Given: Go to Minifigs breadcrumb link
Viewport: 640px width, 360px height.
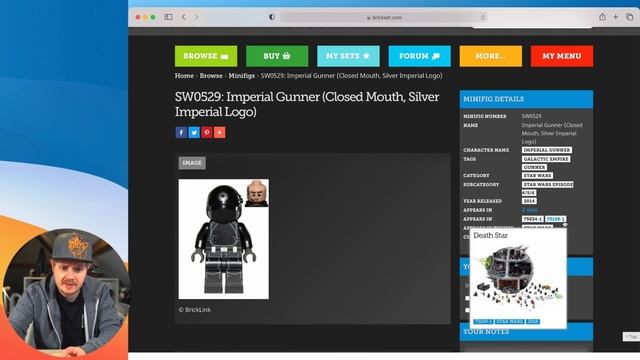Looking at the screenshot, I should pyautogui.click(x=242, y=76).
